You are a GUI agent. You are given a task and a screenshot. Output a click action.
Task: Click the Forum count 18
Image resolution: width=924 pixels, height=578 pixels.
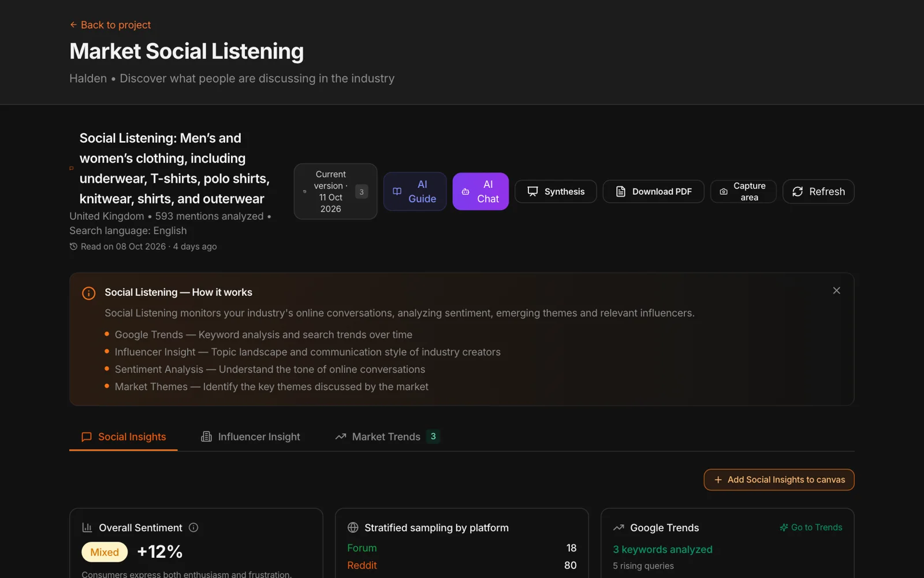click(571, 548)
